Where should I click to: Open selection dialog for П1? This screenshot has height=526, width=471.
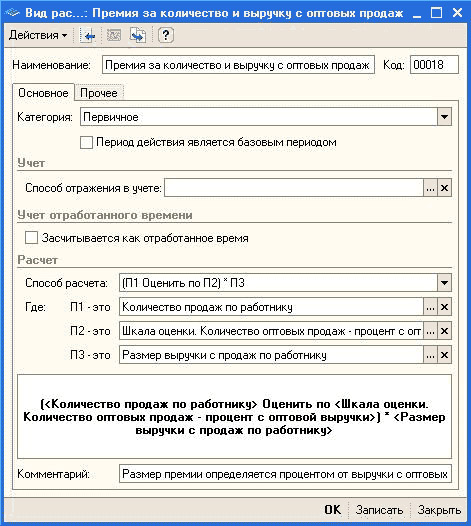click(x=430, y=307)
